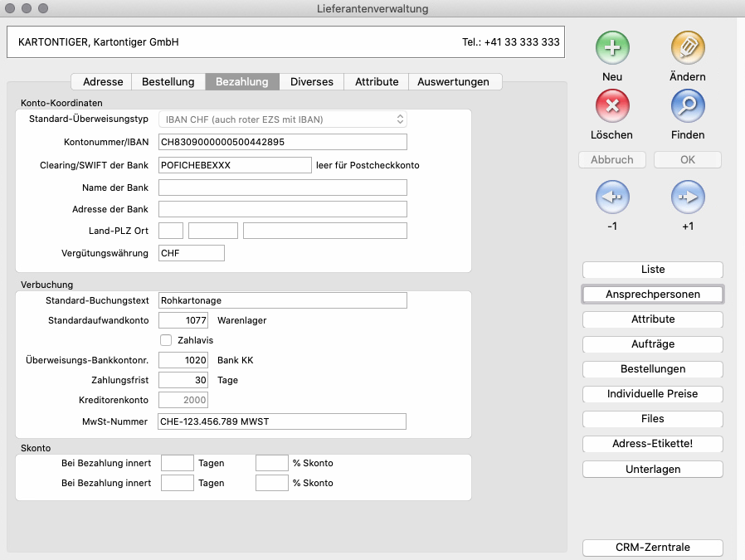
Task: Print label via Adress-Etikette! button
Action: (653, 444)
